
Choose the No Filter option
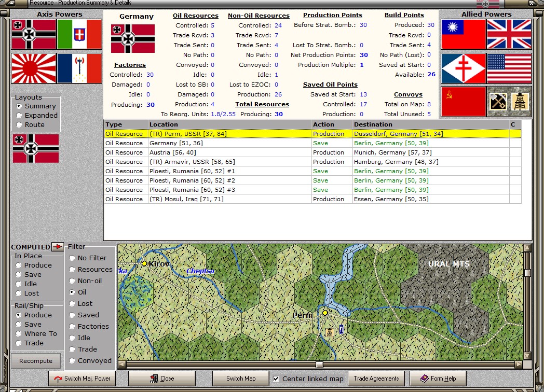coord(88,258)
